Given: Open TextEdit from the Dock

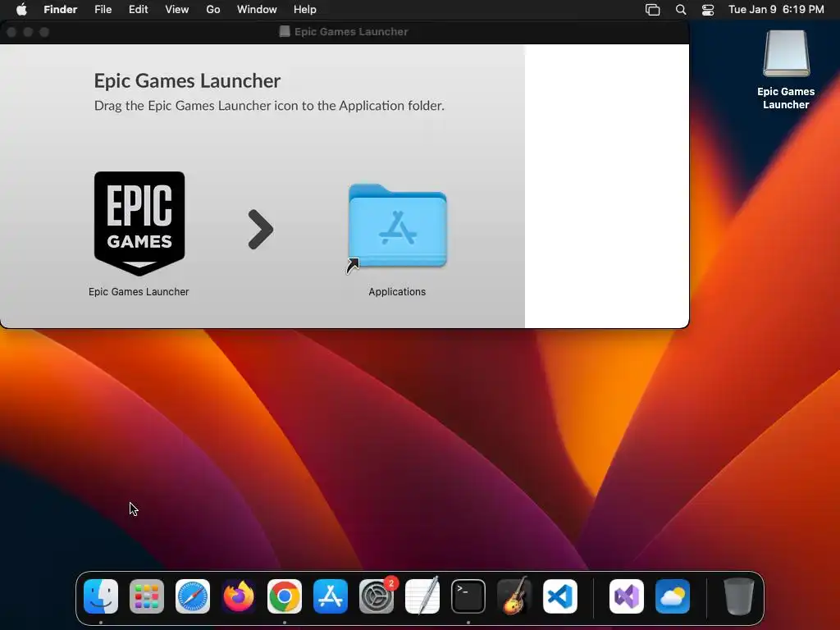Looking at the screenshot, I should coord(422,596).
